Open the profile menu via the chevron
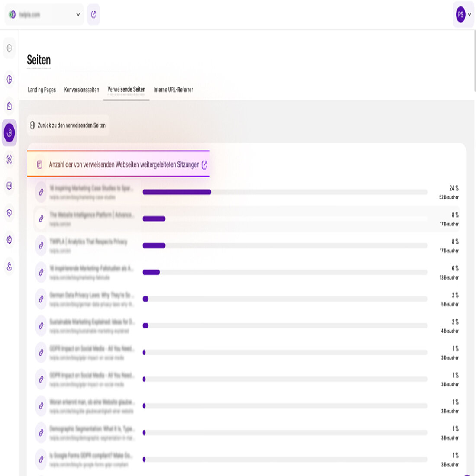Viewport: 476px width, 476px height. tap(470, 14)
